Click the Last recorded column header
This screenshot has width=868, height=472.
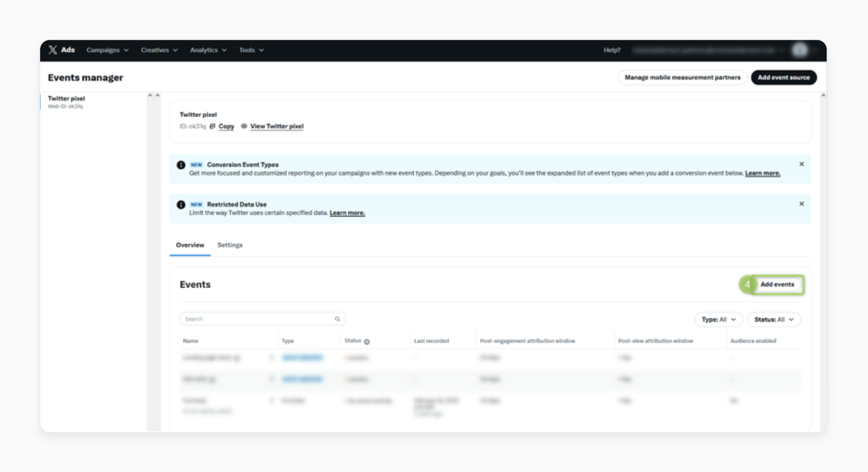tap(431, 341)
